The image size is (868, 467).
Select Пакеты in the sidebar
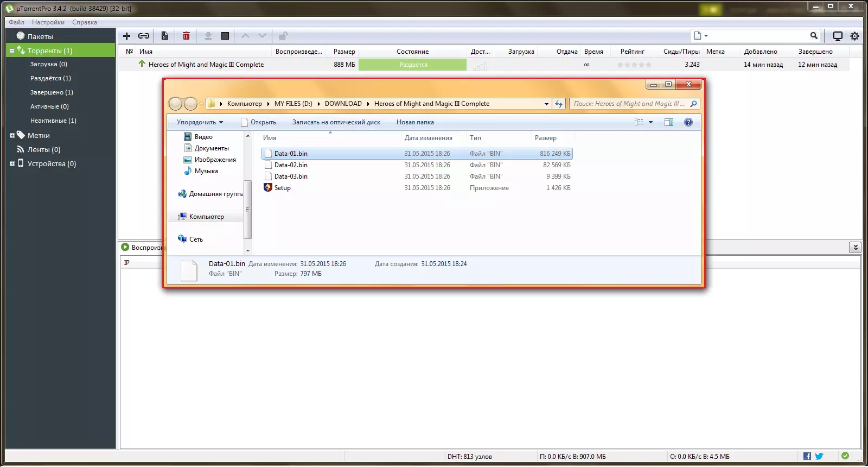pos(40,36)
